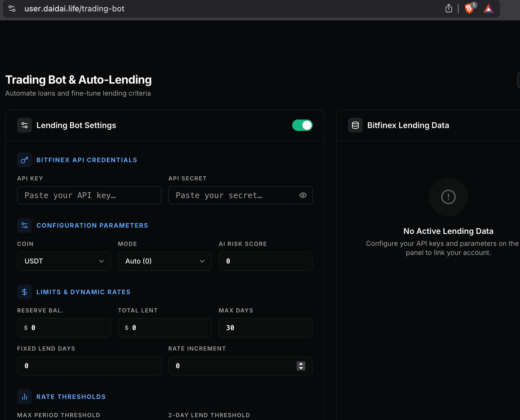Focus the AI Risk Score field
The image size is (520, 420).
pyautogui.click(x=266, y=261)
